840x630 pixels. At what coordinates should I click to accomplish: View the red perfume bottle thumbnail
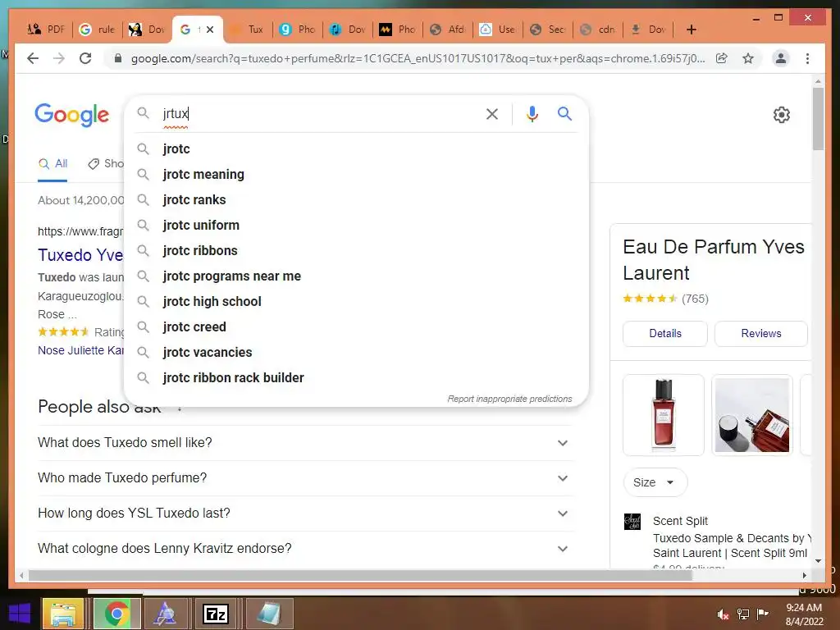pyautogui.click(x=663, y=414)
